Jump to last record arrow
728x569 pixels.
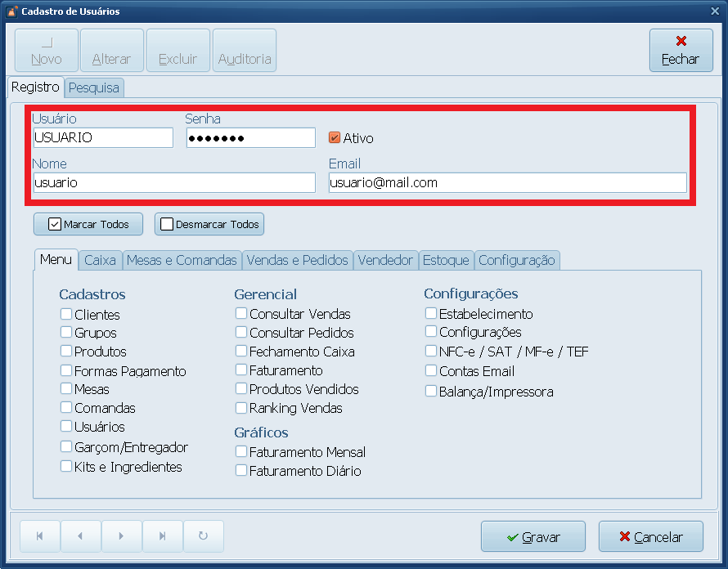162,536
